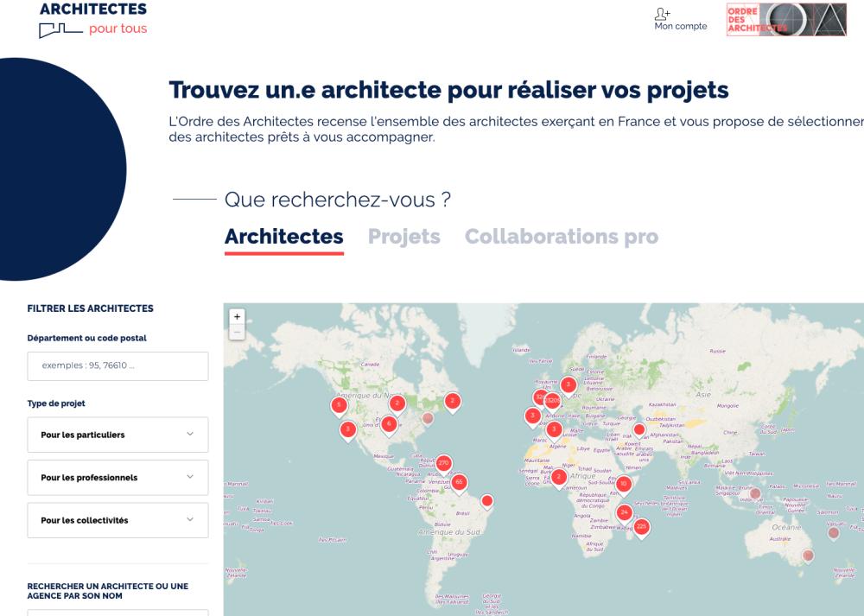Select the map marker labeled 10
The width and height of the screenshot is (864, 616).
click(624, 486)
